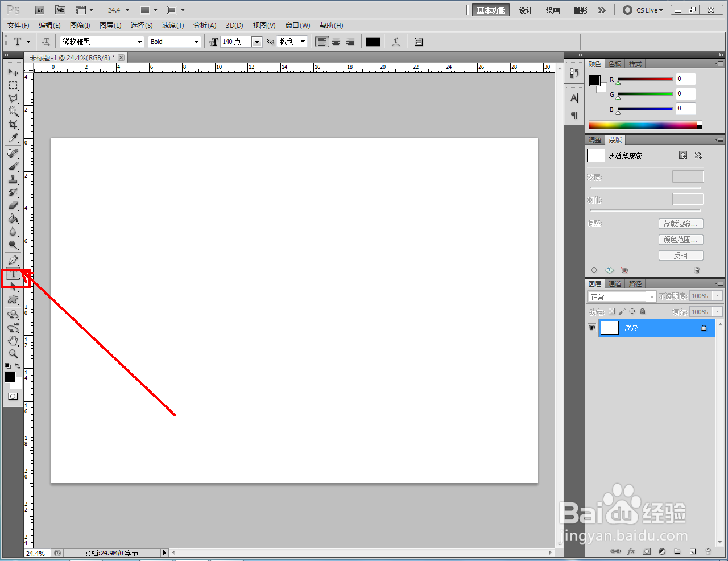
Task: Open the 24.4 zoom level dropdown
Action: tap(127, 10)
